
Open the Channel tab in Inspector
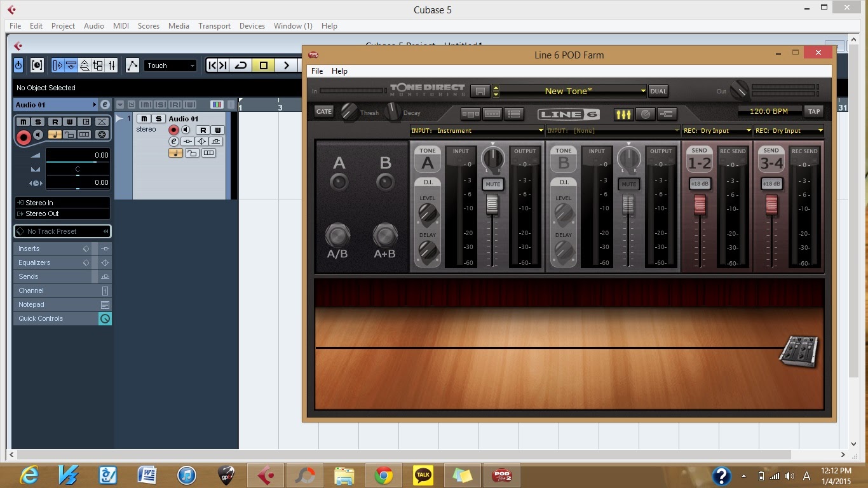[62, 290]
